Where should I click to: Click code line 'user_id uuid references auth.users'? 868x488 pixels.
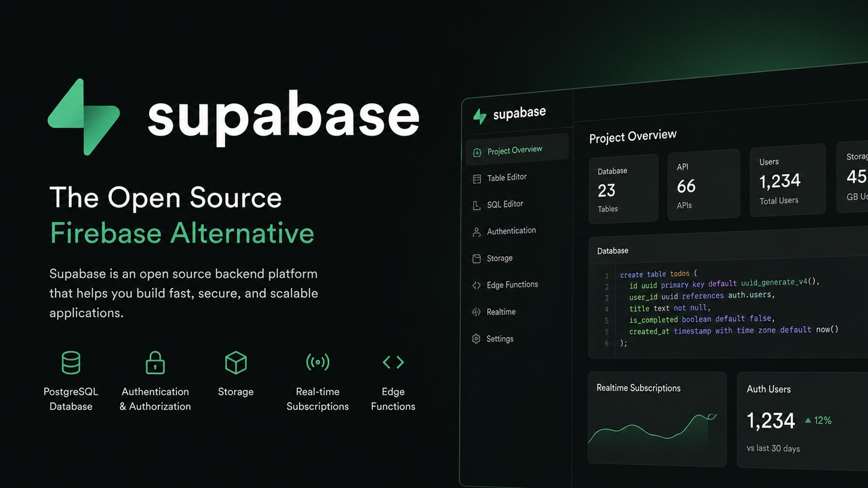702,296
